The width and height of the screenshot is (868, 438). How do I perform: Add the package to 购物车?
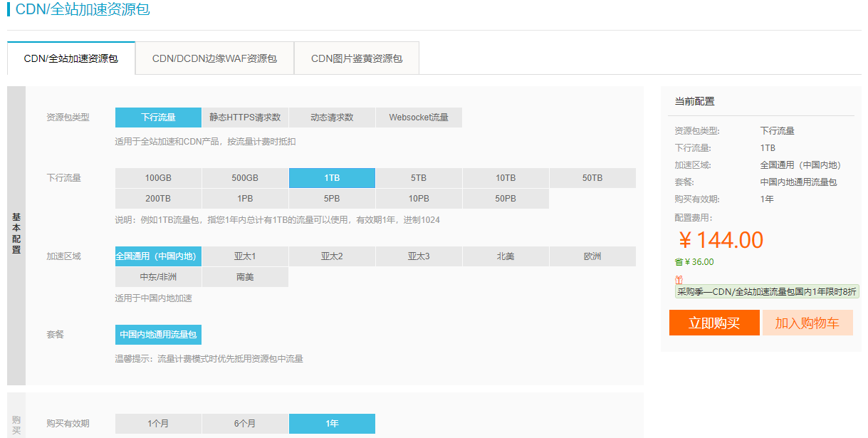tap(807, 323)
